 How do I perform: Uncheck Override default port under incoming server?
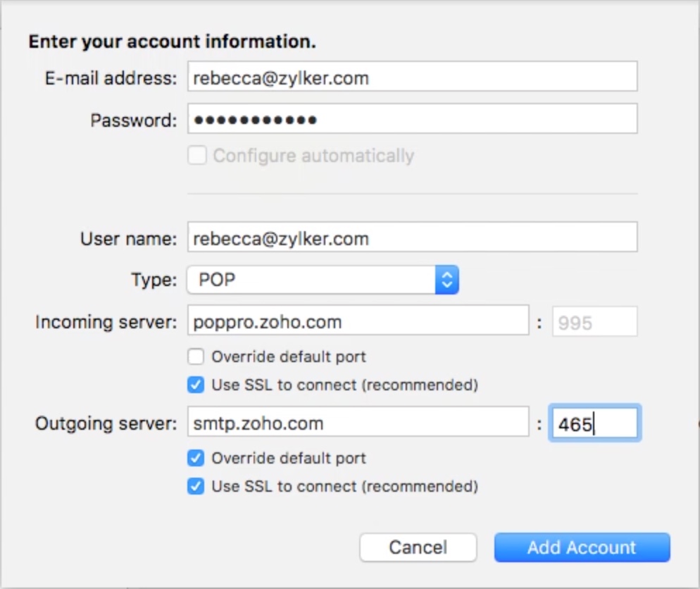196,356
